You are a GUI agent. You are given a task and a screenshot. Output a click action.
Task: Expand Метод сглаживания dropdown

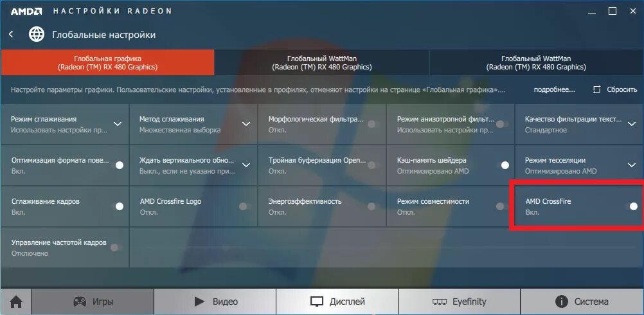click(246, 123)
